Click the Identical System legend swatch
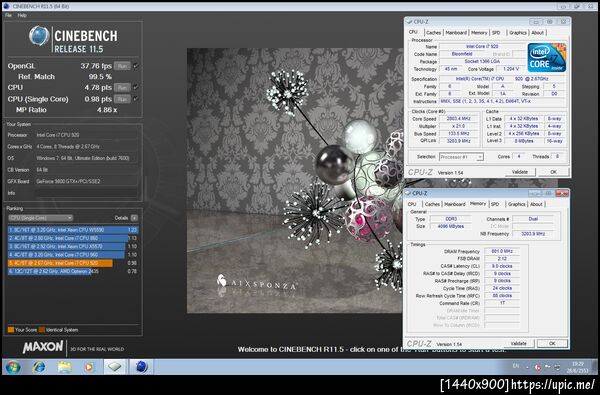 42,330
